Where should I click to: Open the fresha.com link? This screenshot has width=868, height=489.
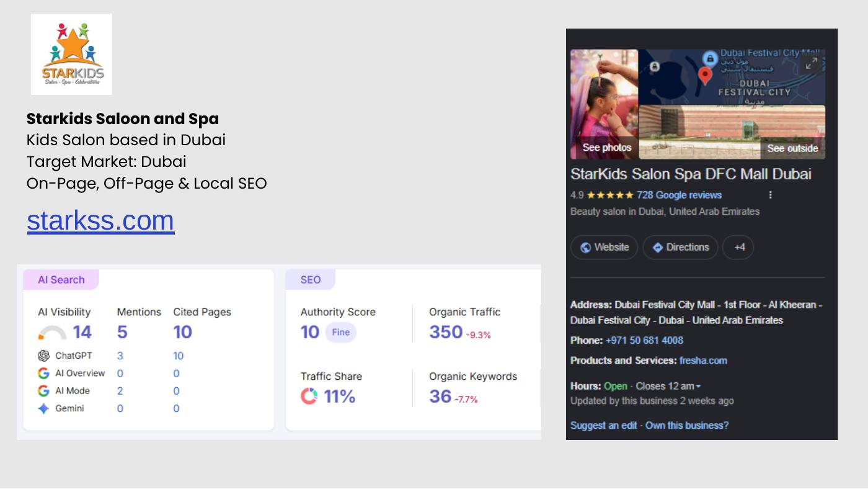703,361
